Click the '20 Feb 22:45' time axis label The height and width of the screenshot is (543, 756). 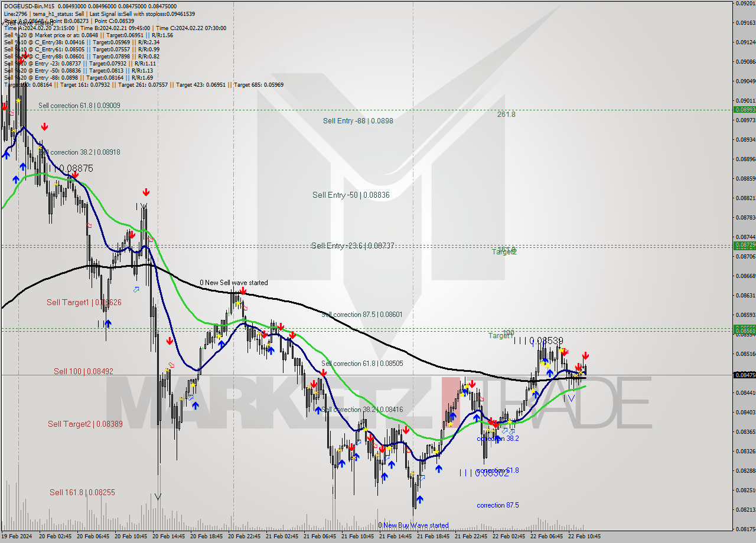tap(245, 537)
